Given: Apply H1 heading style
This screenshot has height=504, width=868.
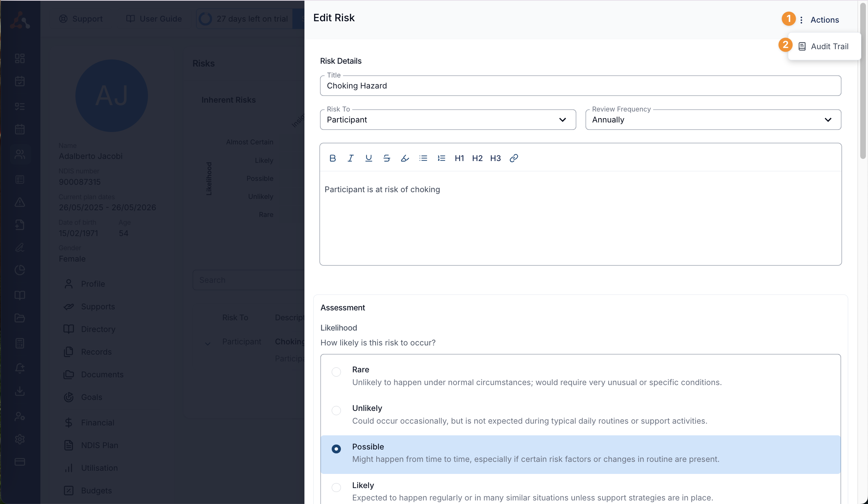Looking at the screenshot, I should 459,158.
